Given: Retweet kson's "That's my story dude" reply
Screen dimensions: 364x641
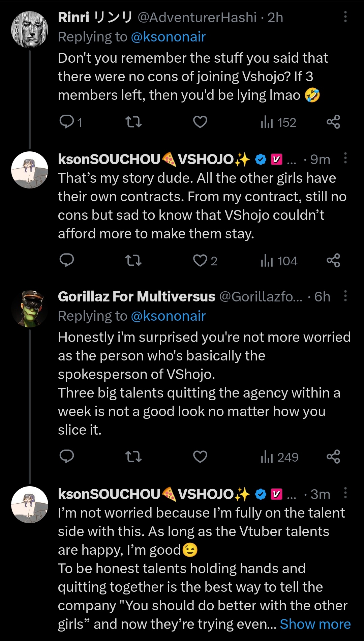Looking at the screenshot, I should [133, 260].
